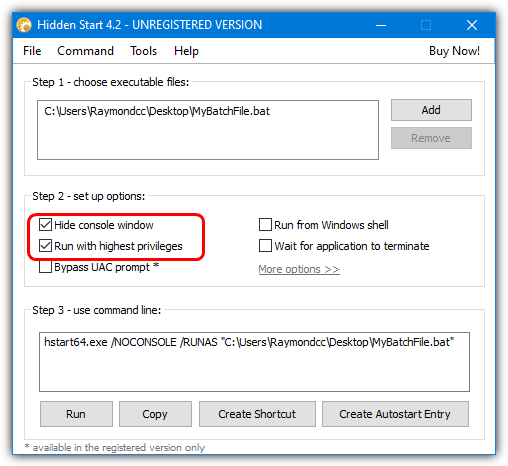This screenshot has height=466, width=508.
Task: Click the Run button
Action: click(76, 414)
